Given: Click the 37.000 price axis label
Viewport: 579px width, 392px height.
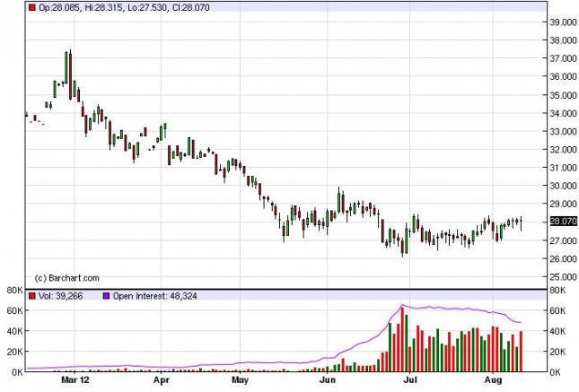Looking at the screenshot, I should coord(563,58).
